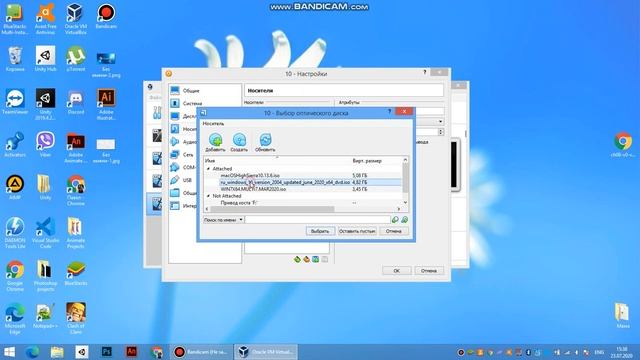Open Adobe Illustrator desktop shortcut
Screen dimensions: 640x360
[106, 104]
